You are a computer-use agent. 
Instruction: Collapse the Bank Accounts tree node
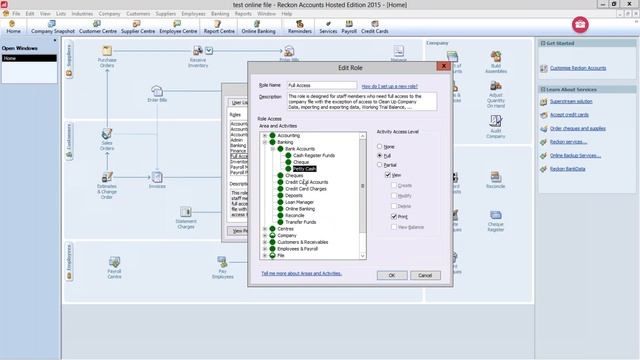pos(273,149)
